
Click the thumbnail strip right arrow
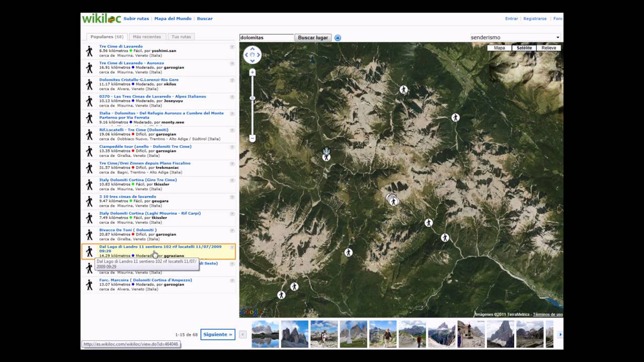560,334
